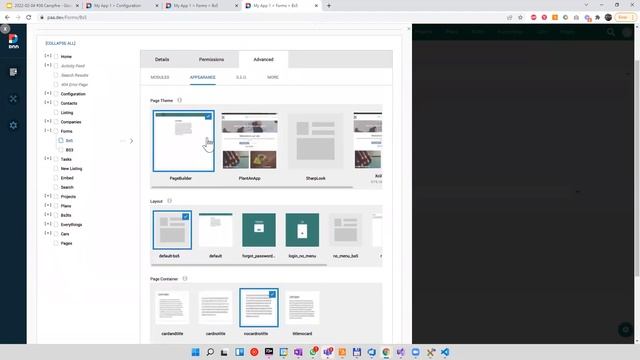
Task: Open the Modules sub-tab
Action: tap(160, 77)
